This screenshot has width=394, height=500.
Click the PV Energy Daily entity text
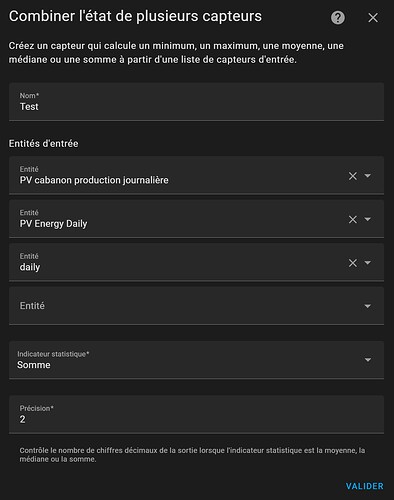53,224
